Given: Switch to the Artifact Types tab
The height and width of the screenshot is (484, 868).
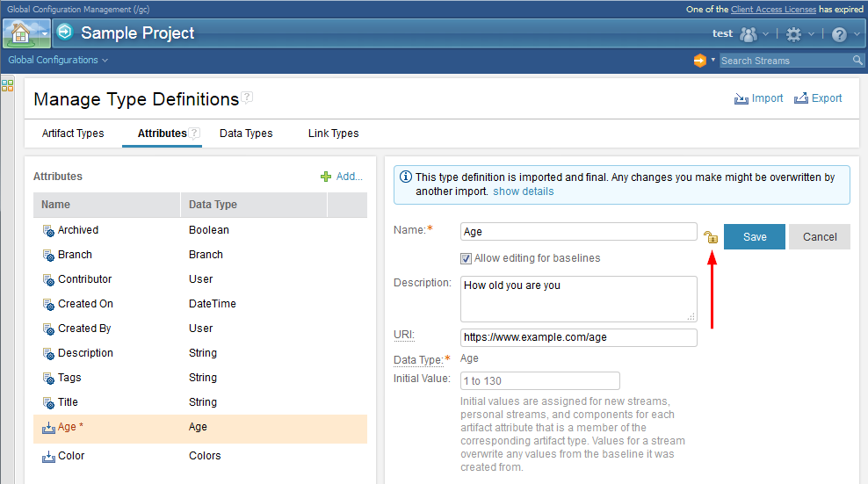Looking at the screenshot, I should coord(73,134).
